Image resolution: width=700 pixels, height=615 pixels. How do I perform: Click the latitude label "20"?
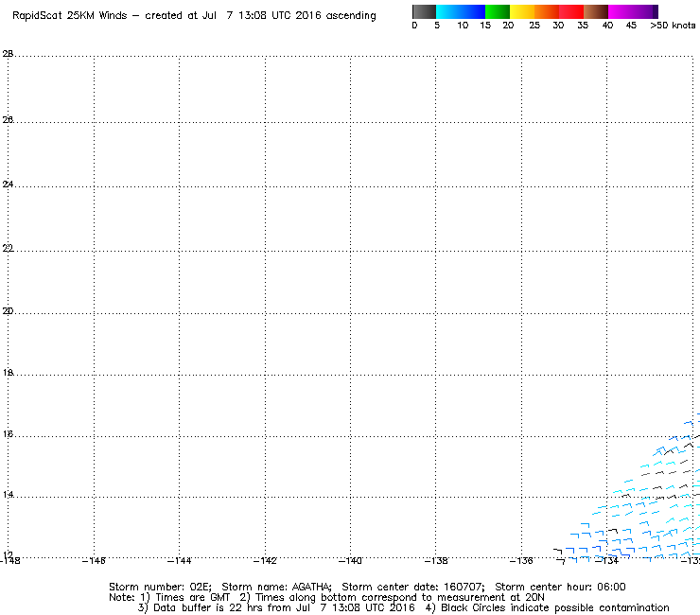(x=8, y=311)
